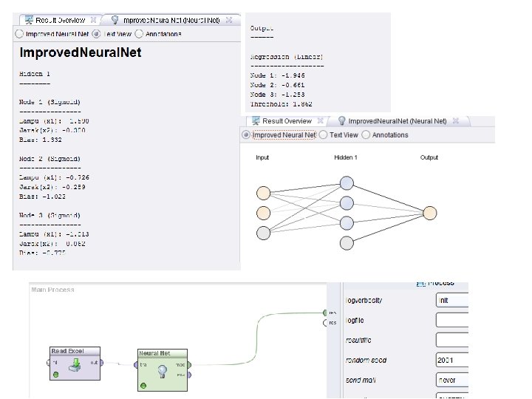The width and height of the screenshot is (532, 399).
Task: Click the 'send mail' parameter label
Action: [x=361, y=380]
